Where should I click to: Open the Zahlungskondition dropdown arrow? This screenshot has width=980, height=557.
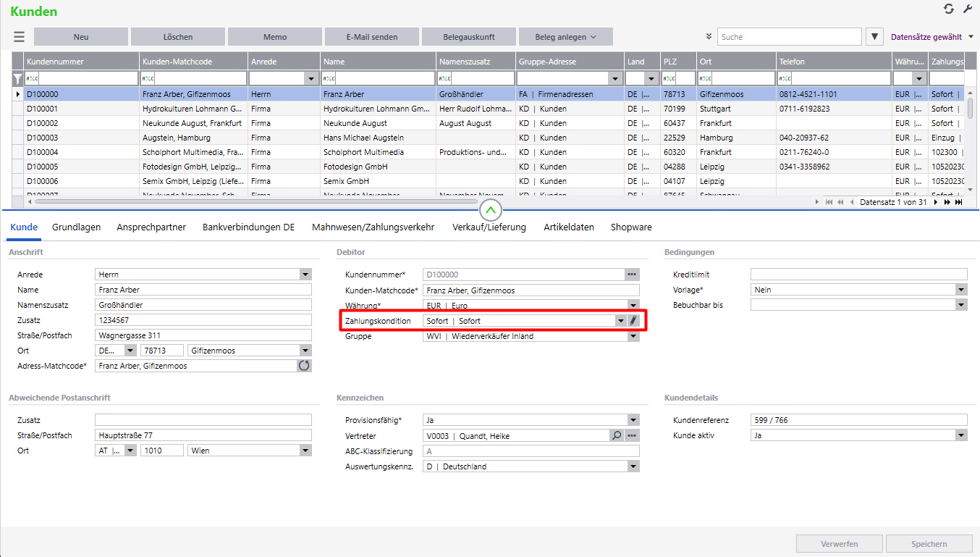pos(620,320)
